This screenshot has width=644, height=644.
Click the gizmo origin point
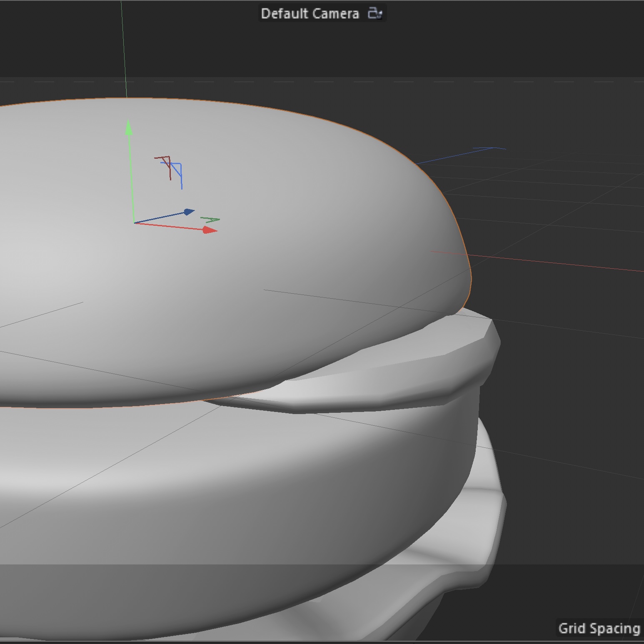pos(133,223)
